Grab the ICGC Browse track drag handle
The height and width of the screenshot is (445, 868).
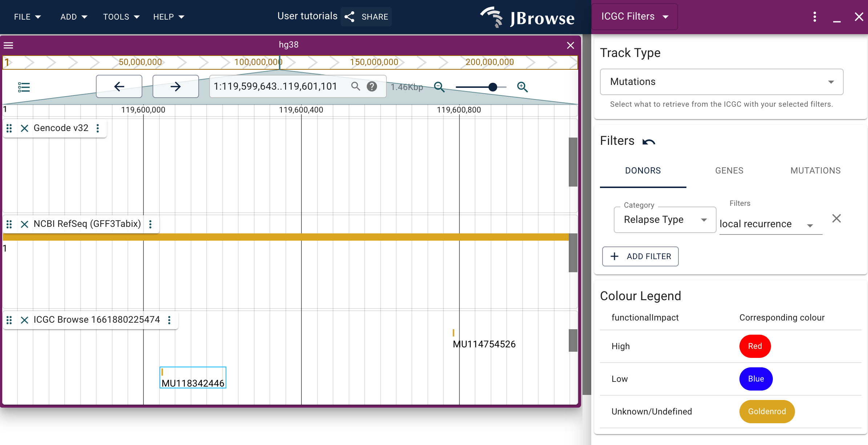click(9, 320)
